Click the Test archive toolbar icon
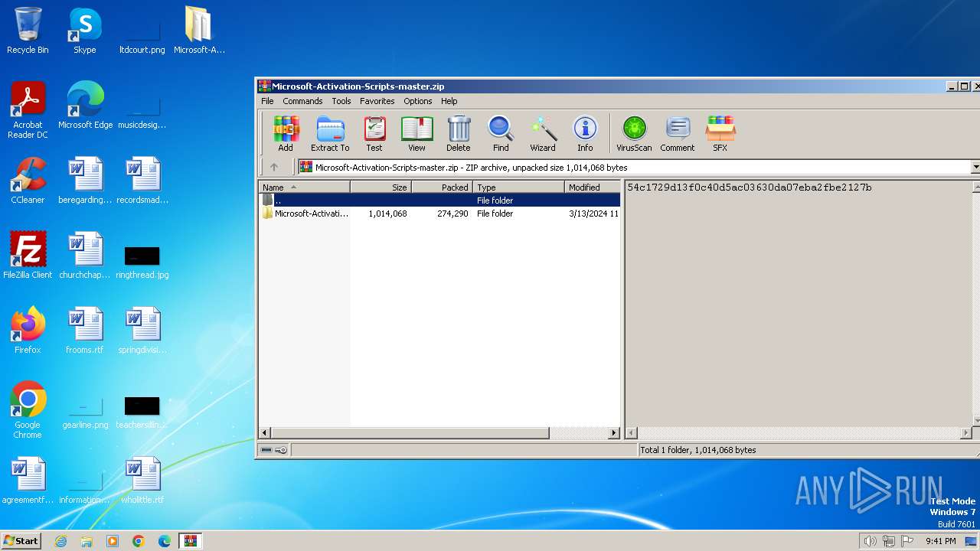 point(374,133)
